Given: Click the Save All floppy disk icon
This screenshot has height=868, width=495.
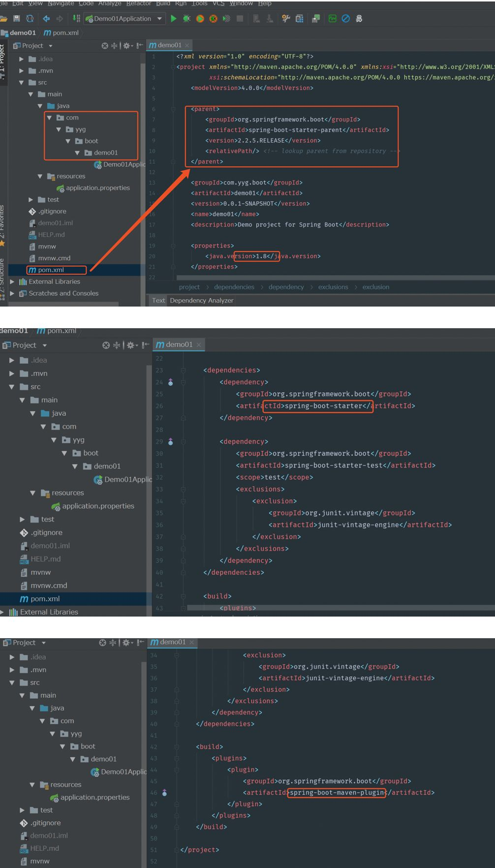Looking at the screenshot, I should point(17,19).
